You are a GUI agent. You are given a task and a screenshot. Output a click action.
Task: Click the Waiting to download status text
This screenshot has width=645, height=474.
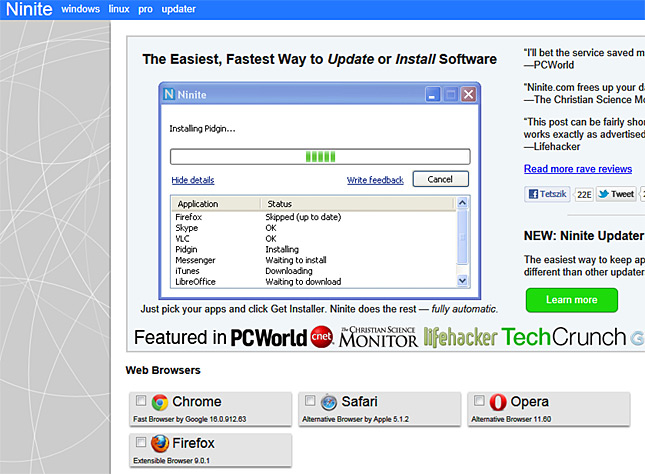click(303, 282)
